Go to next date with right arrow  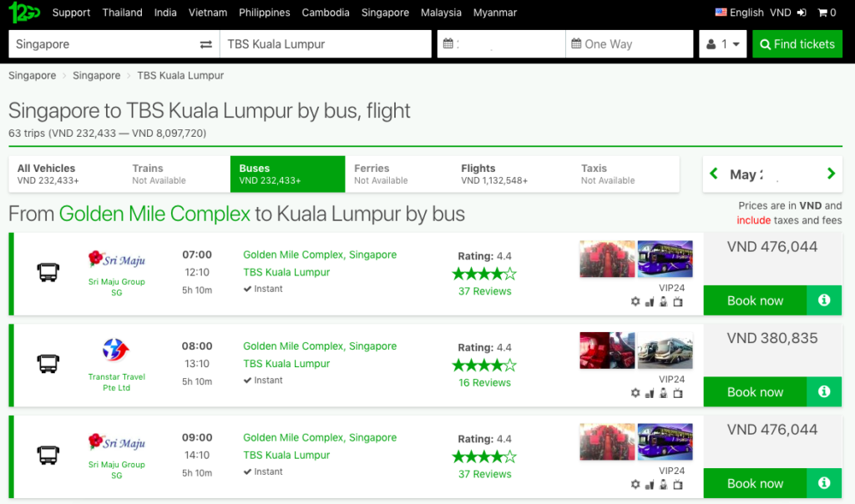pyautogui.click(x=831, y=174)
